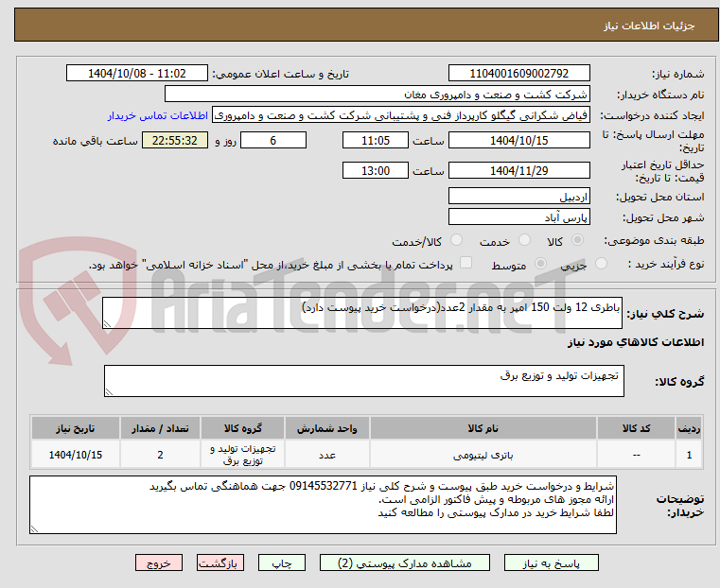Select the جزیی purchase type radio
The width and height of the screenshot is (720, 588).
click(x=601, y=263)
